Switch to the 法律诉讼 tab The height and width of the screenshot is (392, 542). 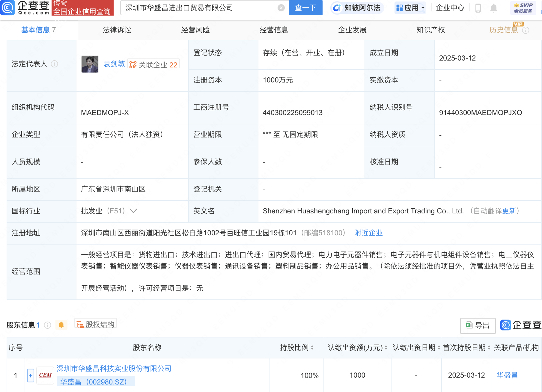pyautogui.click(x=117, y=30)
